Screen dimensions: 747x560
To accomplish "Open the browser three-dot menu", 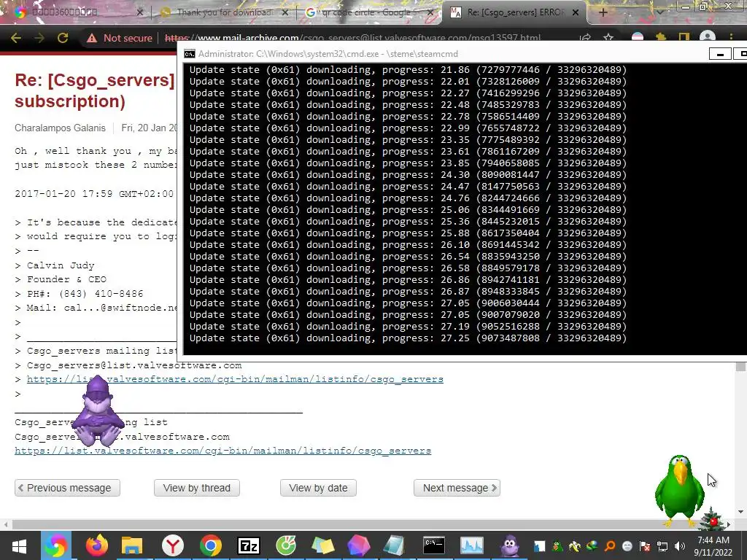I will [x=731, y=38].
